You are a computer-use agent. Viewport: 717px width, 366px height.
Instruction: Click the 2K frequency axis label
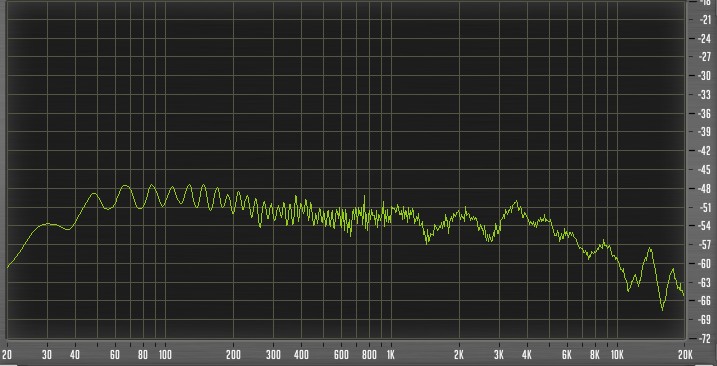tap(459, 355)
